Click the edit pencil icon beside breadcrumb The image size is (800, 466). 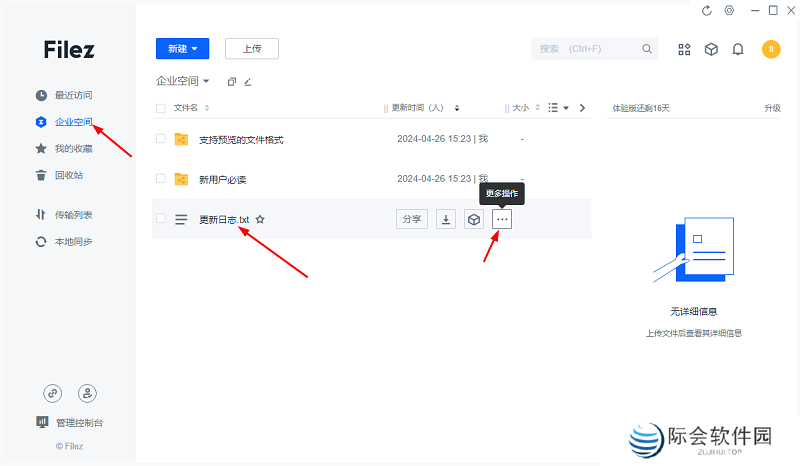[x=248, y=82]
